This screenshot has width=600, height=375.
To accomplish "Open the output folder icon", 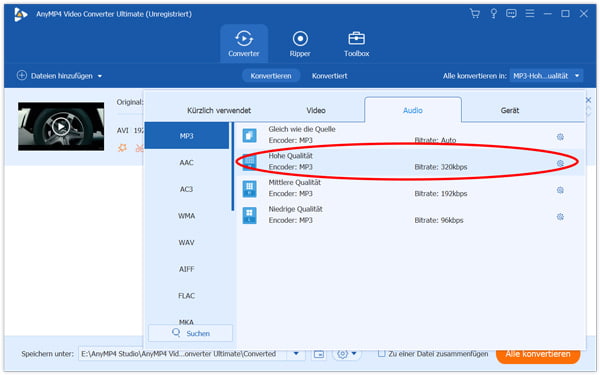I will 319,354.
